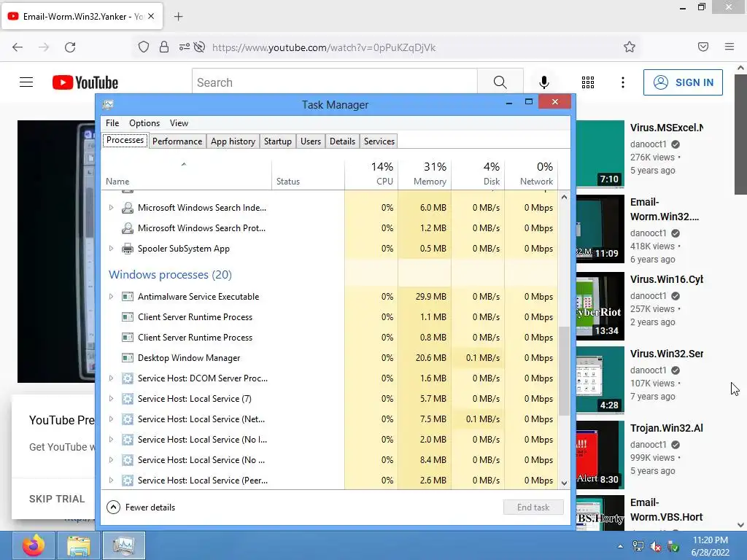Click the Save to Pocket icon
The height and width of the screenshot is (560, 747).
pyautogui.click(x=703, y=47)
